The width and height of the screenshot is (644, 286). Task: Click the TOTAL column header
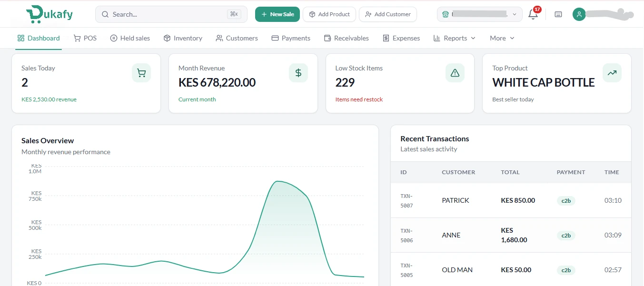510,172
